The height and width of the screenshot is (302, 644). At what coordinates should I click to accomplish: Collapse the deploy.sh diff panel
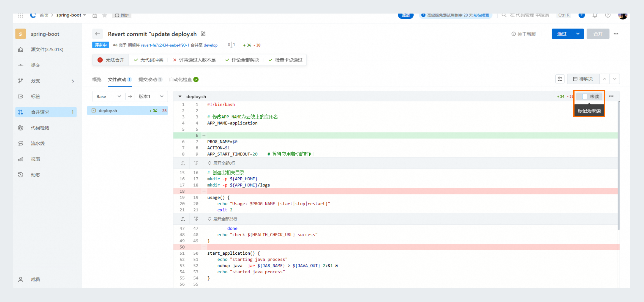click(180, 97)
